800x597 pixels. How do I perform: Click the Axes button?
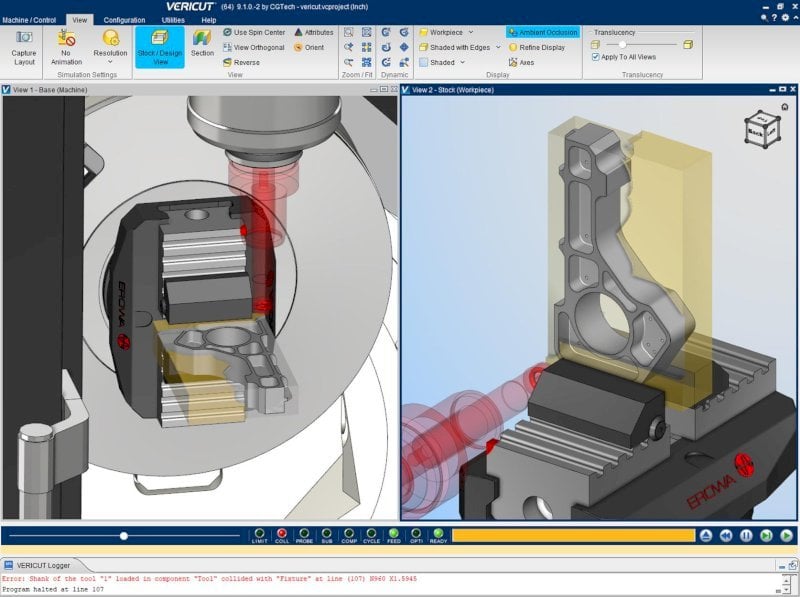click(x=521, y=62)
